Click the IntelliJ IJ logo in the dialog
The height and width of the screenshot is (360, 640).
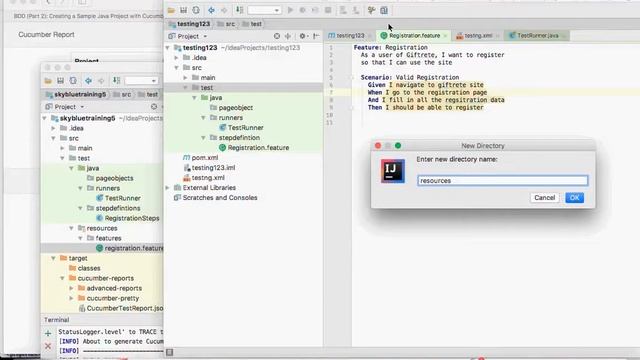393,171
